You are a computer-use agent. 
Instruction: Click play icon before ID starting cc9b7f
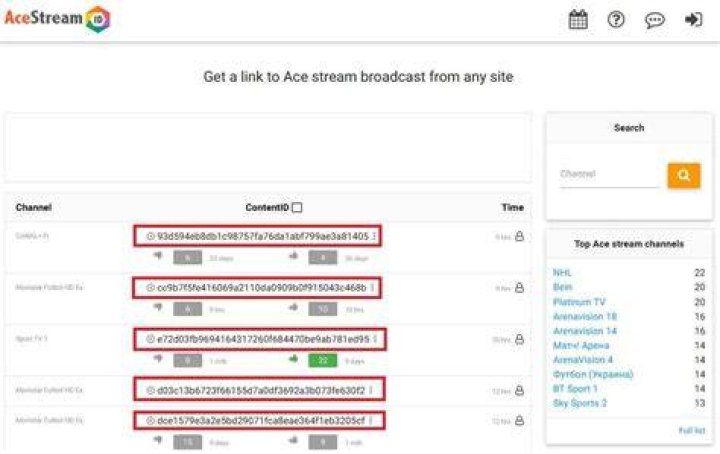(x=150, y=288)
